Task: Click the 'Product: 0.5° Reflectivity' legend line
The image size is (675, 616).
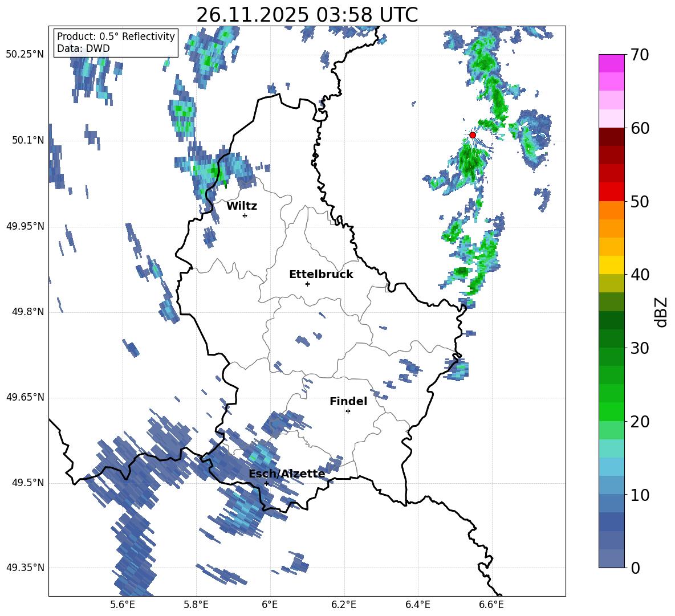Action: (x=116, y=36)
